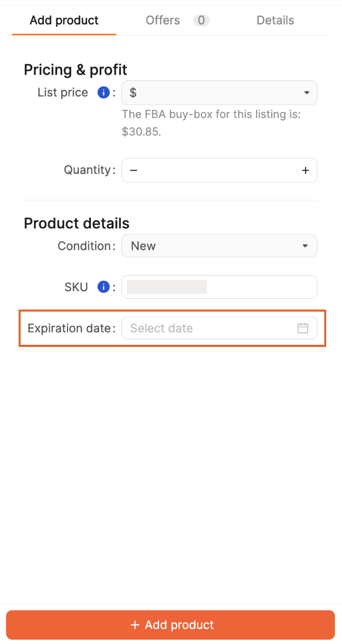
Task: Select the Add product tab
Action: coord(64,20)
